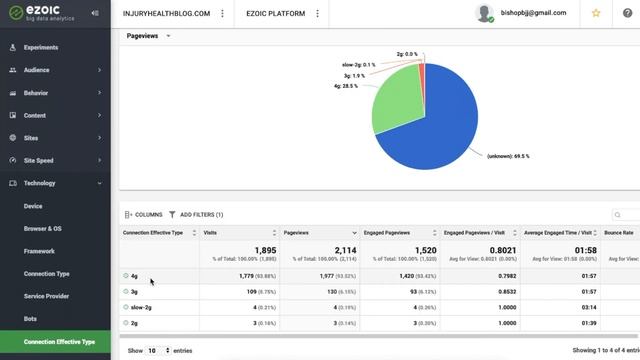Screen dimensions: 640x360
Task: Open the Pageviews metric dropdown
Action: [149, 36]
